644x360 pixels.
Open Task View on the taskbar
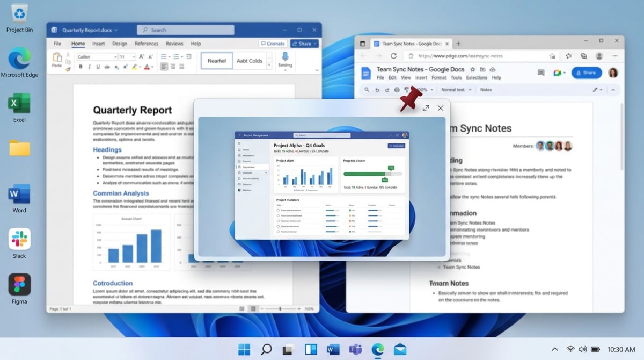click(x=288, y=349)
